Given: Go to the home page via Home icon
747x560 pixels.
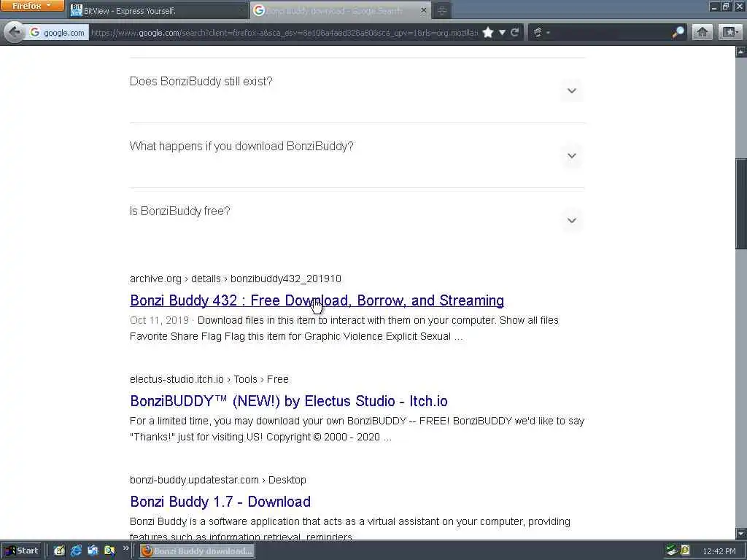Looking at the screenshot, I should [x=703, y=32].
